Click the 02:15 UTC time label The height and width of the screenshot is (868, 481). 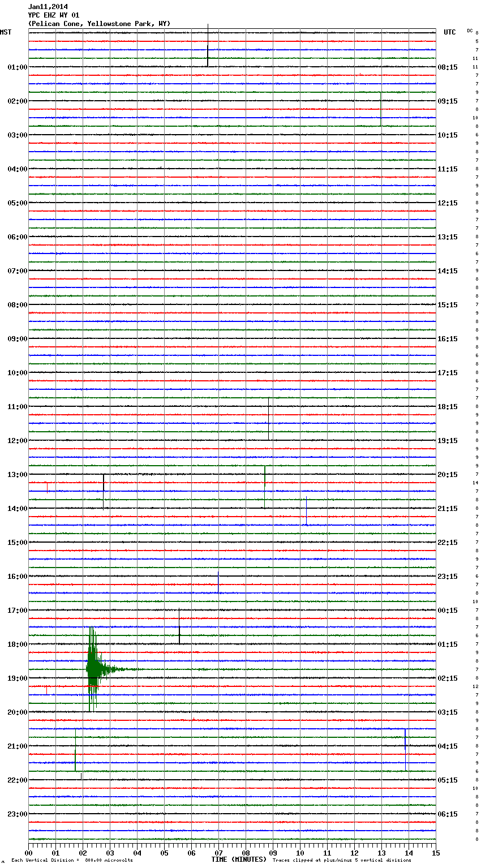447,678
